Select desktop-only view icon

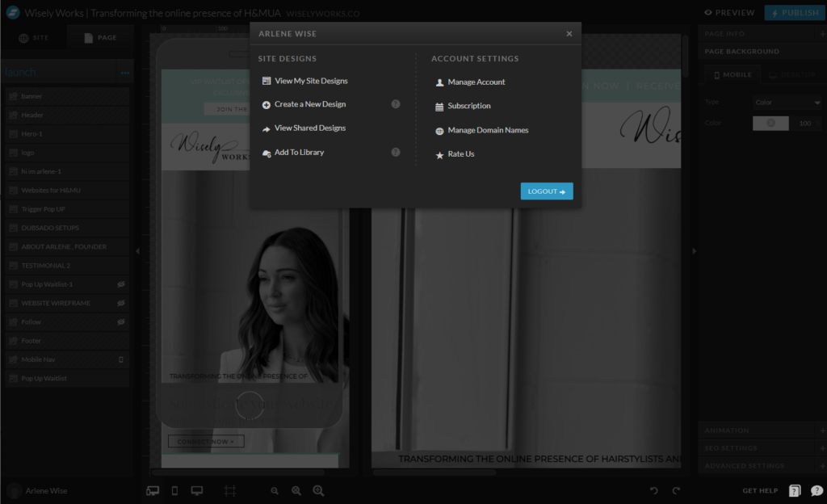(197, 491)
